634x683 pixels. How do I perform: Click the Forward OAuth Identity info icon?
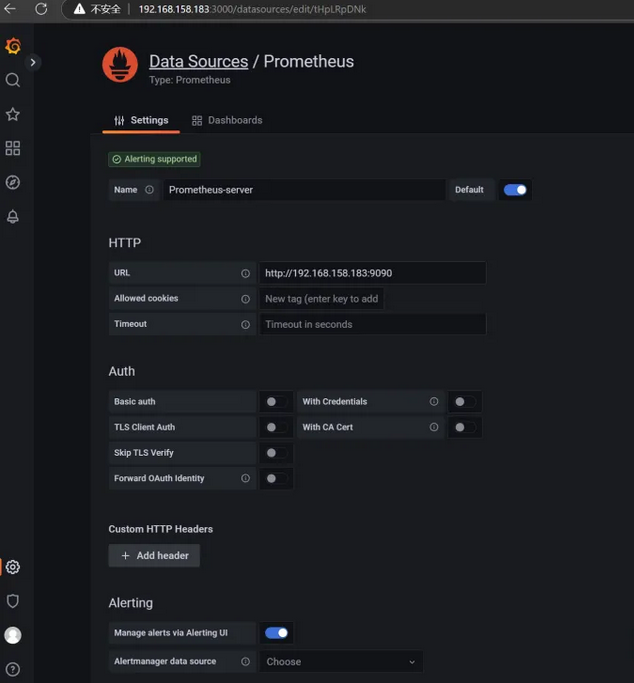coord(246,478)
